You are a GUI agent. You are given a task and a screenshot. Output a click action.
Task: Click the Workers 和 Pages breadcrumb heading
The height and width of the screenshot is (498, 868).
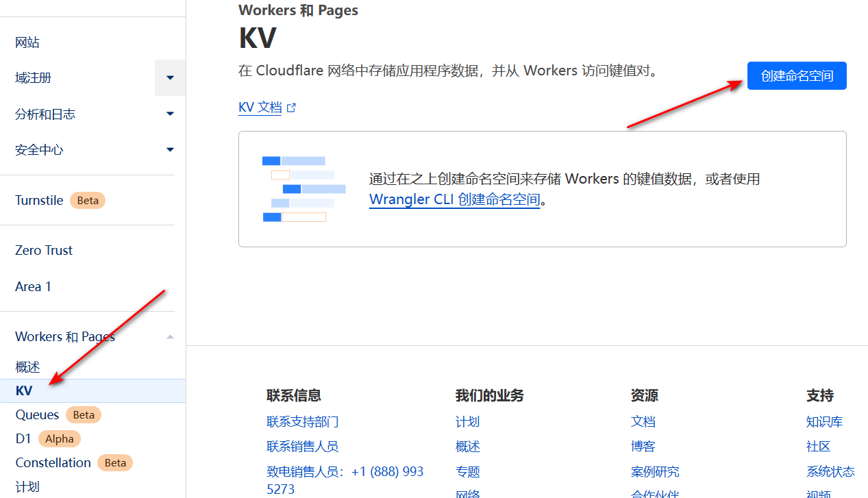(x=298, y=10)
